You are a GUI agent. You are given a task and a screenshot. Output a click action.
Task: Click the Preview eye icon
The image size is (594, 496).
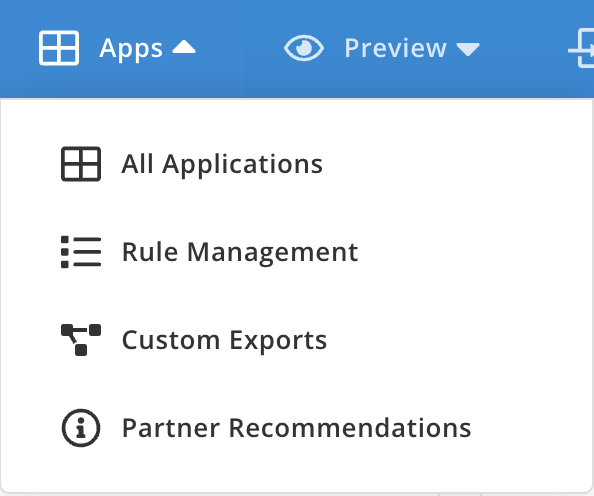[x=304, y=48]
